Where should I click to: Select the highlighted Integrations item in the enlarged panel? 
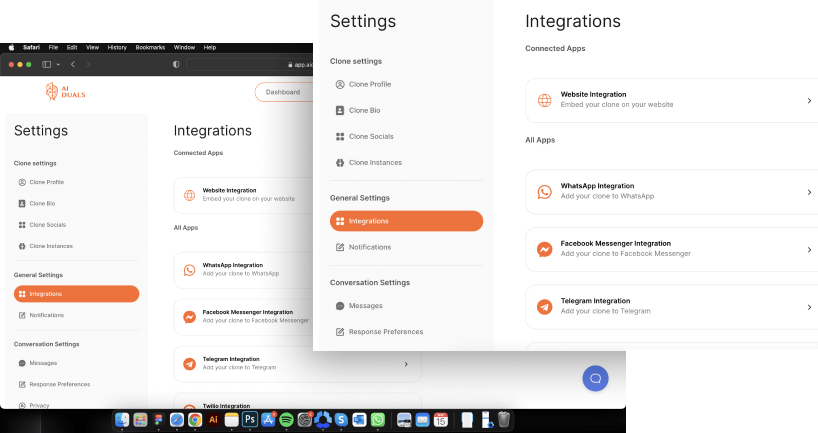click(x=406, y=221)
